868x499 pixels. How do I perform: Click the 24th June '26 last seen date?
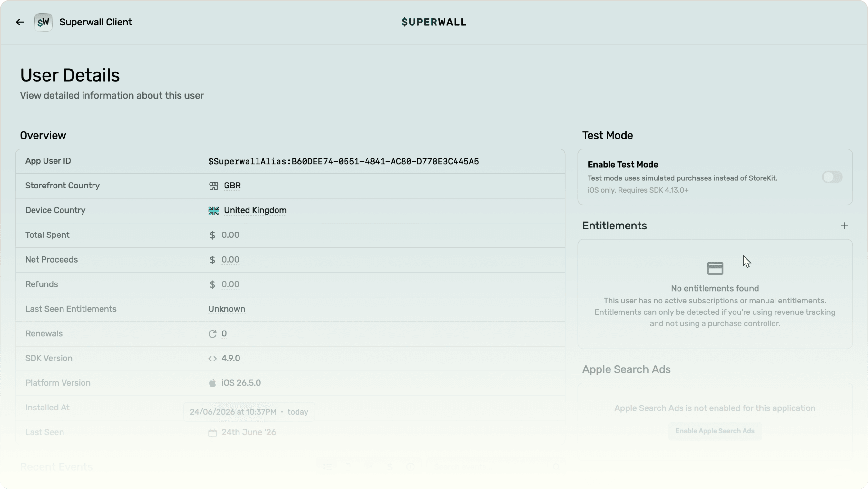pos(248,433)
